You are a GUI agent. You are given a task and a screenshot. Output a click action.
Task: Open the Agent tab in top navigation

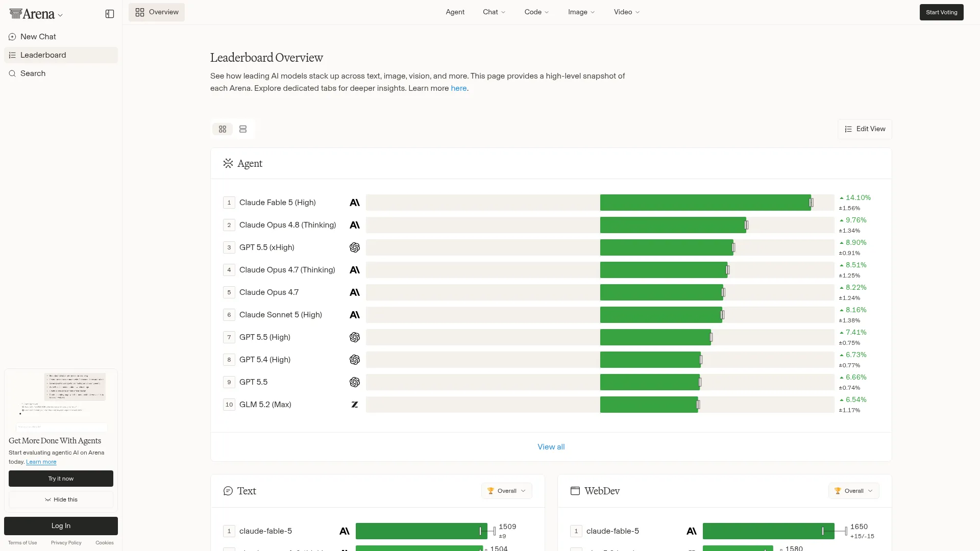455,12
